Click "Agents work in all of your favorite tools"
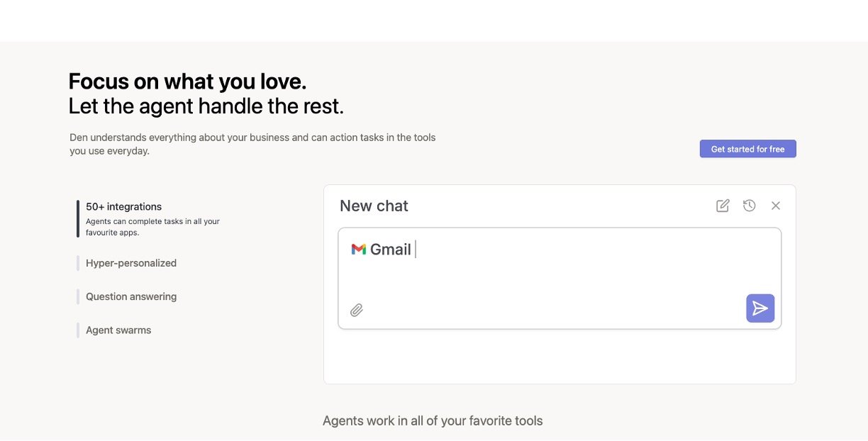Viewport: 868px width, 441px height. (x=433, y=421)
